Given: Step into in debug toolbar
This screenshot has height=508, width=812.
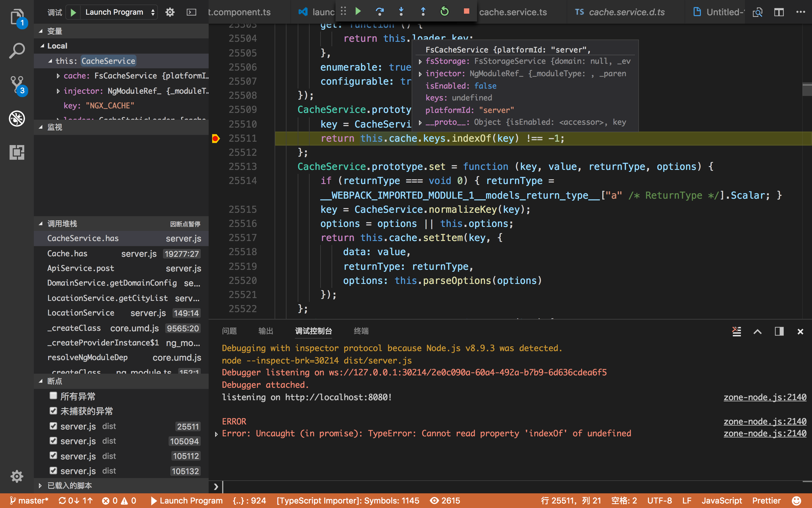Looking at the screenshot, I should 401,12.
